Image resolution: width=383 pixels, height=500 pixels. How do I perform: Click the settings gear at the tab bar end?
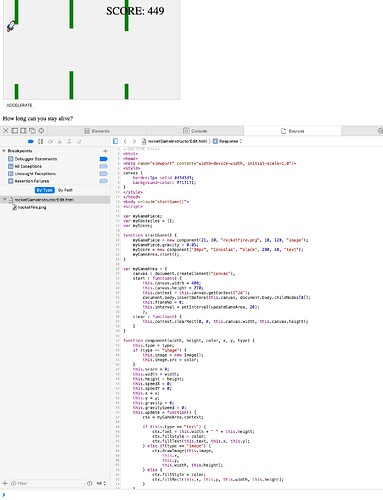click(x=380, y=131)
